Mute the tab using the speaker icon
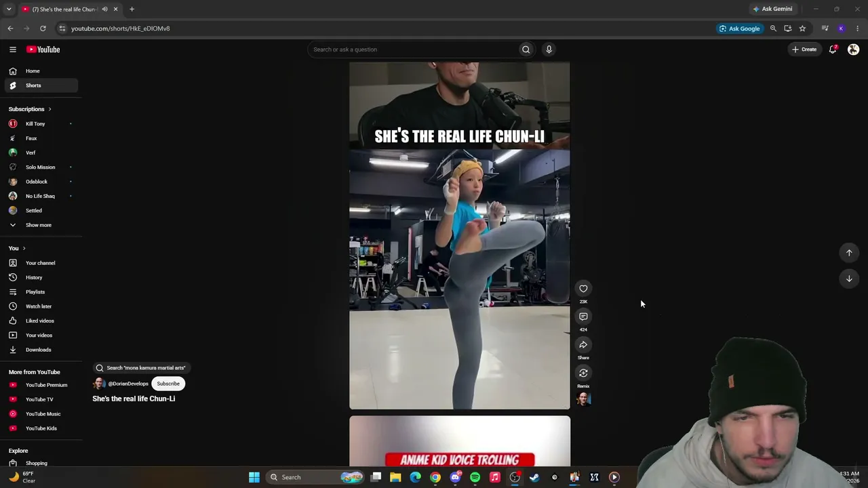 coord(104,9)
